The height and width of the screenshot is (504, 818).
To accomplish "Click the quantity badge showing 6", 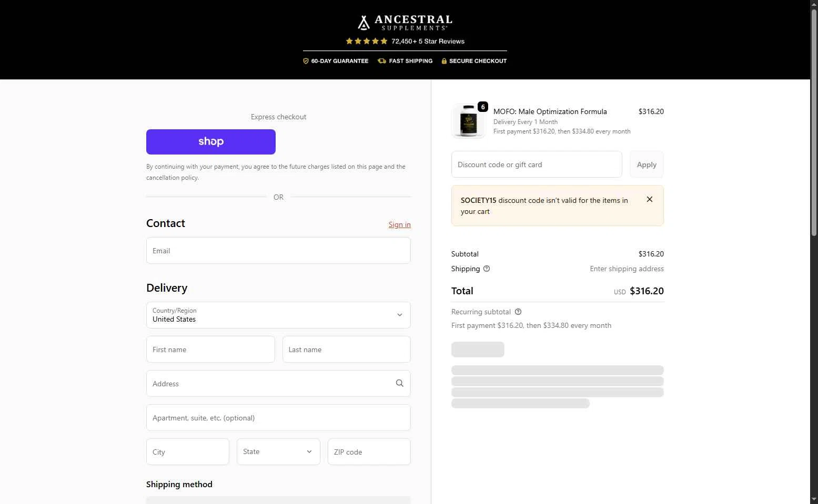I will coord(483,107).
